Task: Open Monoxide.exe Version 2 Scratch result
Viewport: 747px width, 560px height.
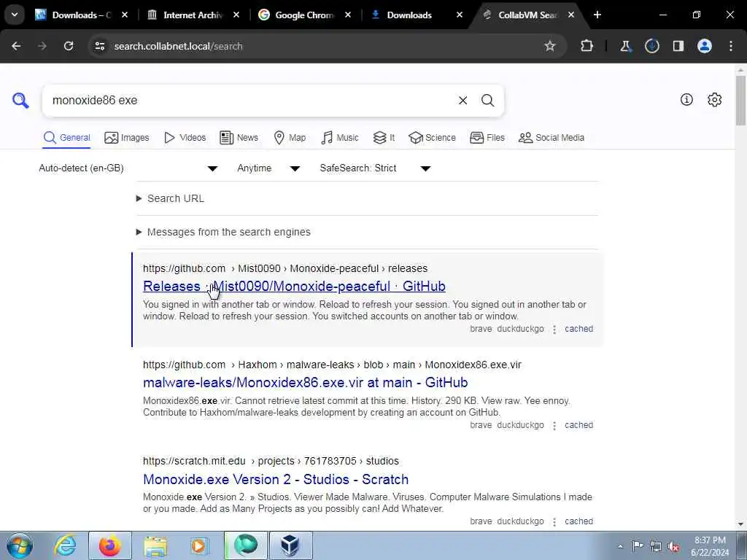Action: pos(276,479)
